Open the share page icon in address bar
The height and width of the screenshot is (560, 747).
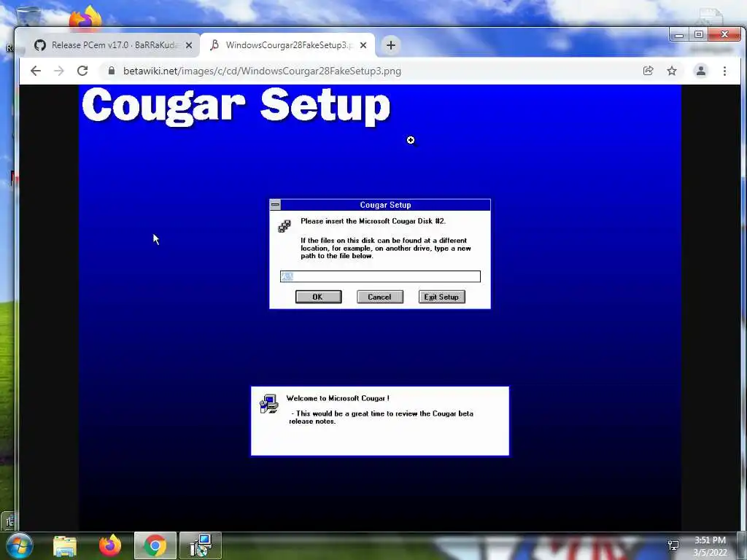pos(648,71)
